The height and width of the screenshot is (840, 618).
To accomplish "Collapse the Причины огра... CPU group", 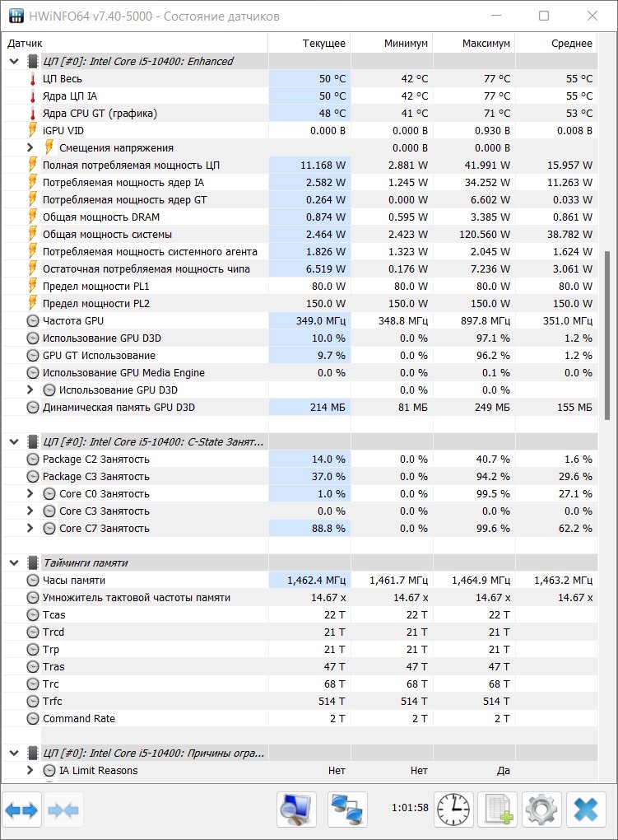I will (x=15, y=753).
